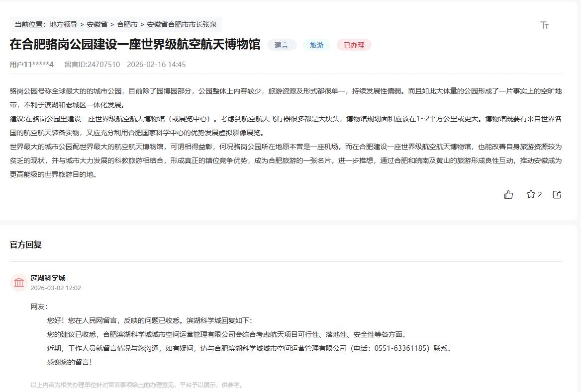Adjust text size using the Tt icon
This screenshot has height=392, width=581.
tap(543, 24)
